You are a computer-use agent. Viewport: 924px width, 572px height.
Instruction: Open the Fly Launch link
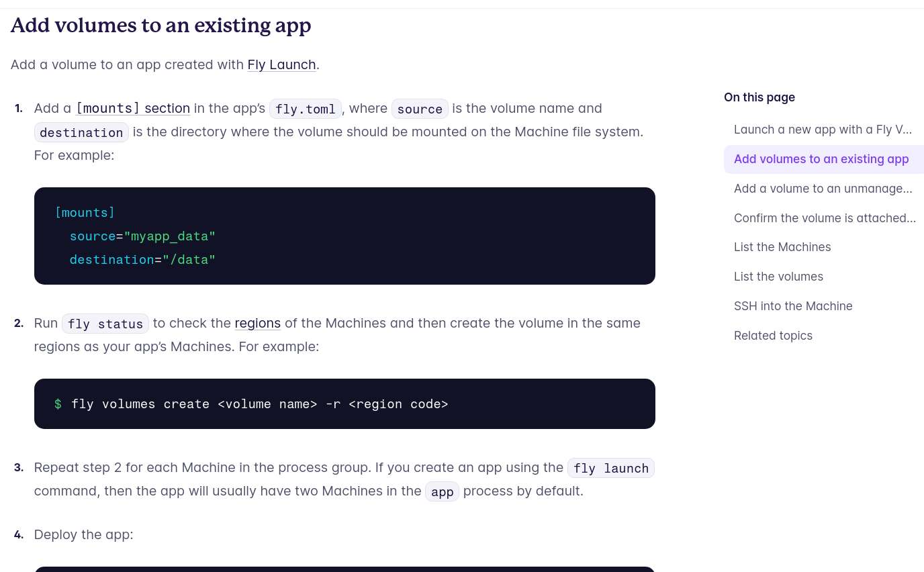[x=281, y=64]
